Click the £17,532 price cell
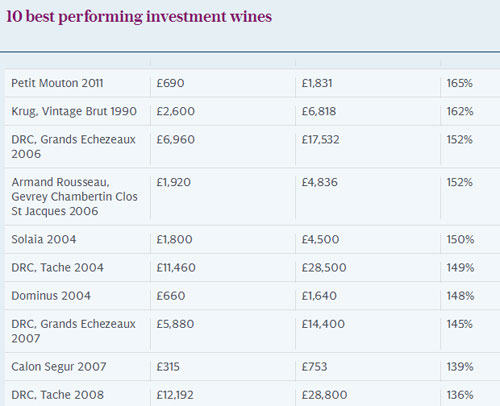Image resolution: width=500 pixels, height=406 pixels. pyautogui.click(x=320, y=139)
